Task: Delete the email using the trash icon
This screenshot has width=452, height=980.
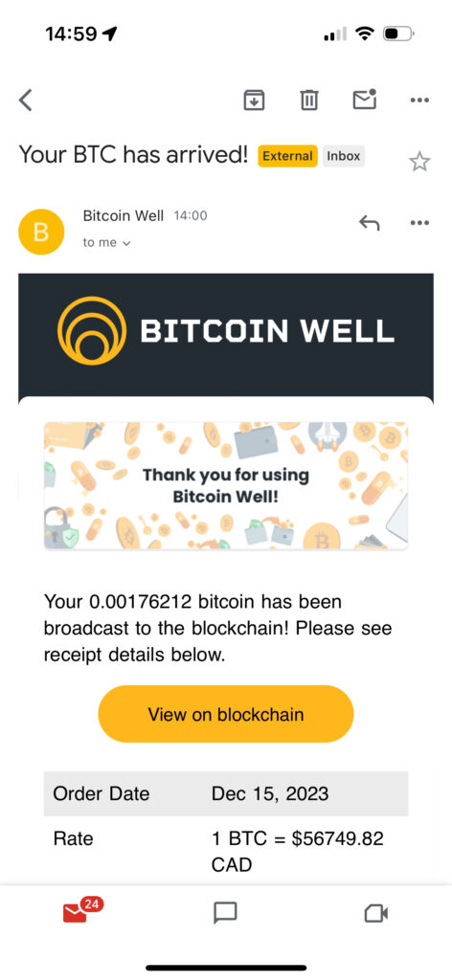Action: (x=309, y=100)
